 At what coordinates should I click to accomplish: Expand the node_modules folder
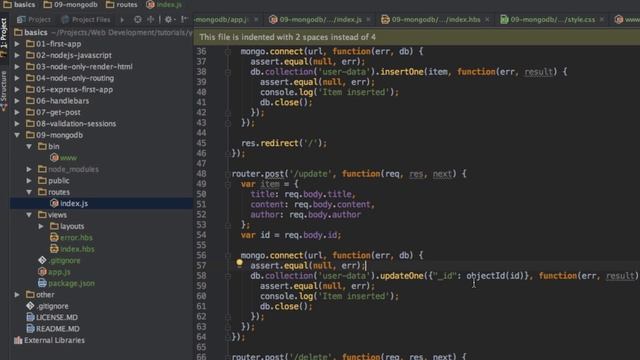click(29, 169)
